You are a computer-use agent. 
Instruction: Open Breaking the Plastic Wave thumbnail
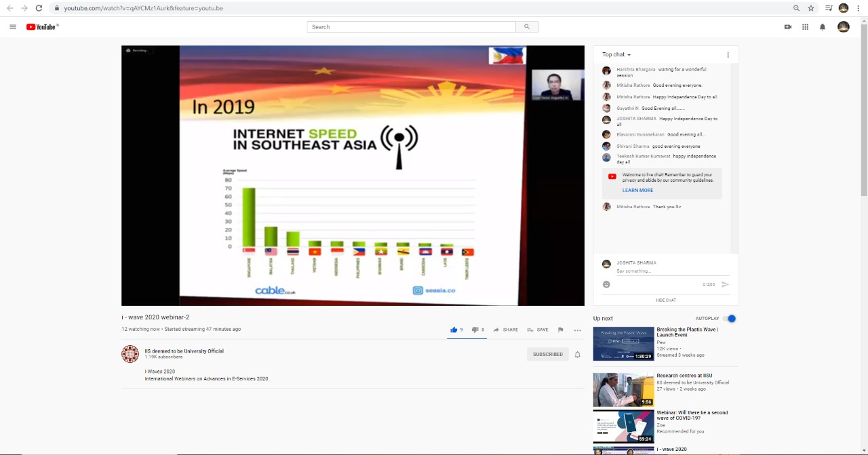(623, 344)
